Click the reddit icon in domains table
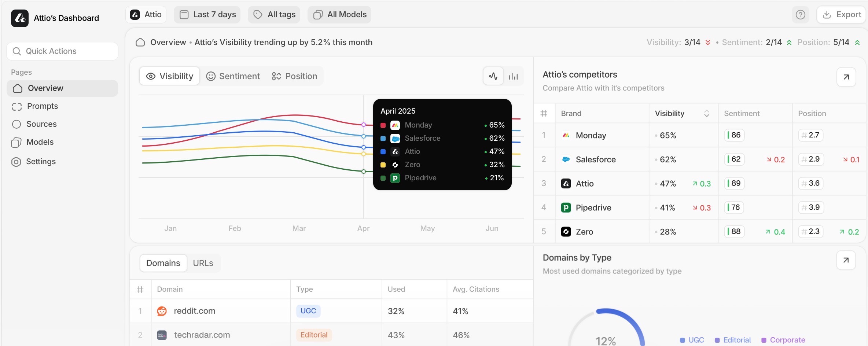Screen dimensions: 868x346 (x=162, y=311)
